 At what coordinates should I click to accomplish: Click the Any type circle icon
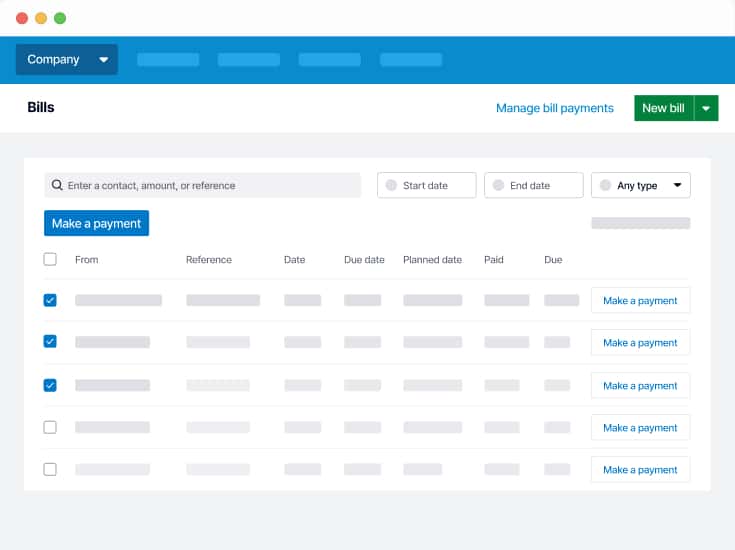[605, 185]
